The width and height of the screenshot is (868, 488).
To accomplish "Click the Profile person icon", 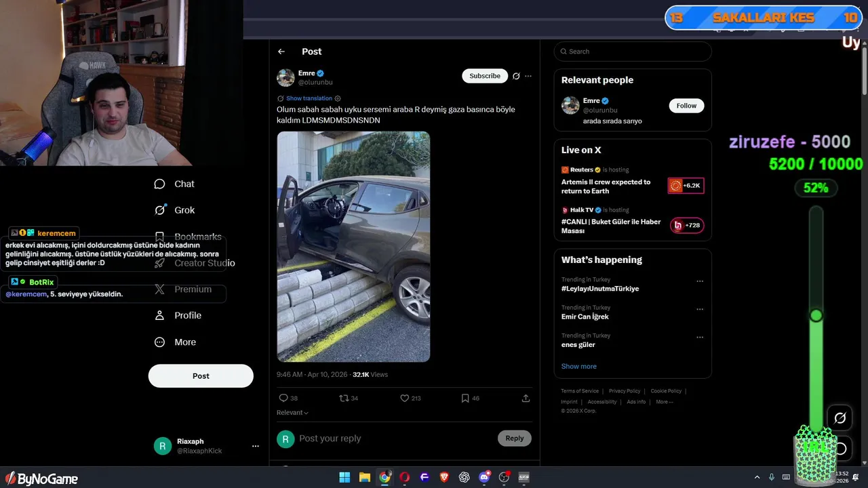I will (159, 315).
